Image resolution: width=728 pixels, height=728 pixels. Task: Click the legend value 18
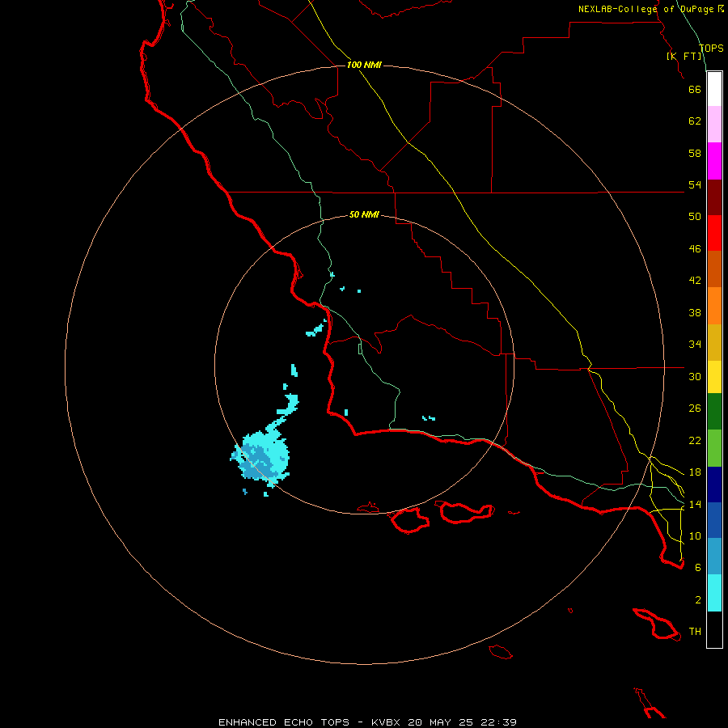pyautogui.click(x=695, y=472)
